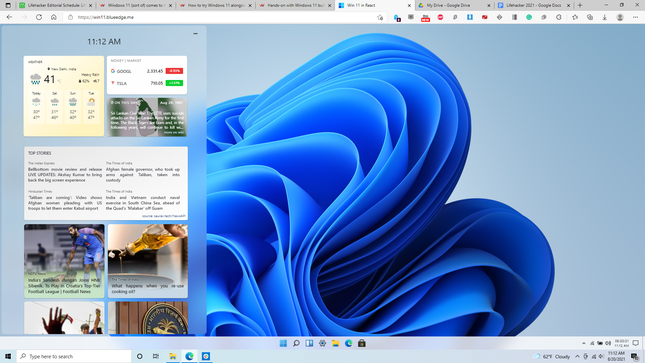Click the volume icon in simulated Windows 11 tray
This screenshot has height=363, width=645.
(608, 343)
